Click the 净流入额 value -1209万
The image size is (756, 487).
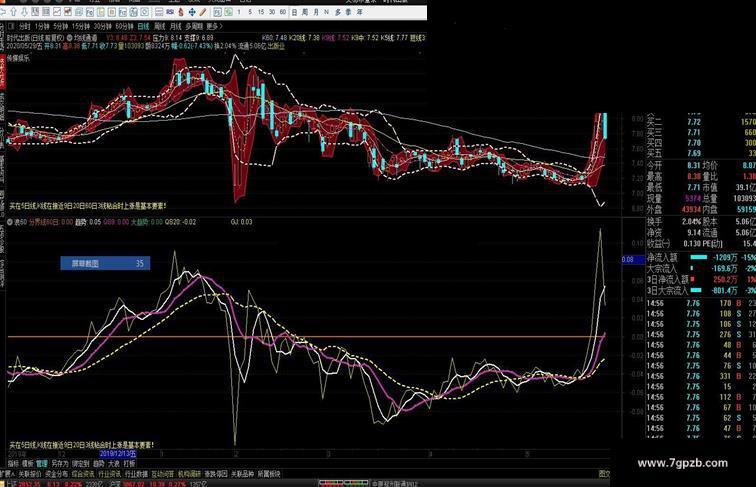(x=726, y=257)
